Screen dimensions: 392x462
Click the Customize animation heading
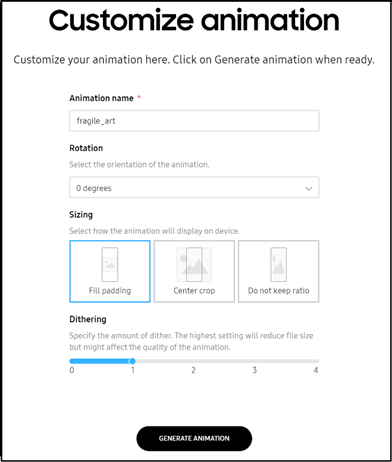click(194, 20)
